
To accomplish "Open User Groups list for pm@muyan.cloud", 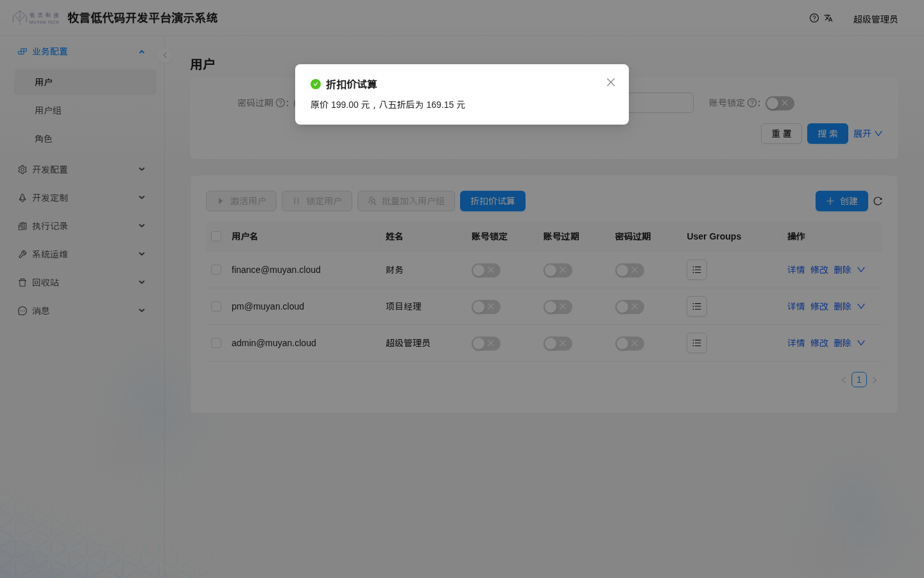I will (697, 306).
